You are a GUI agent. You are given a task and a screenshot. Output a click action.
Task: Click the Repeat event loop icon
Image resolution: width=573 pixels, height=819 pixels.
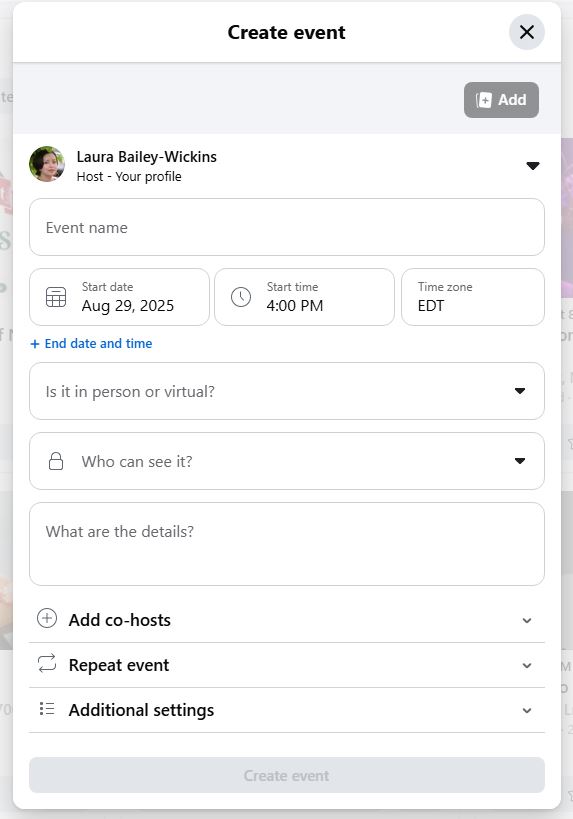coord(47,663)
